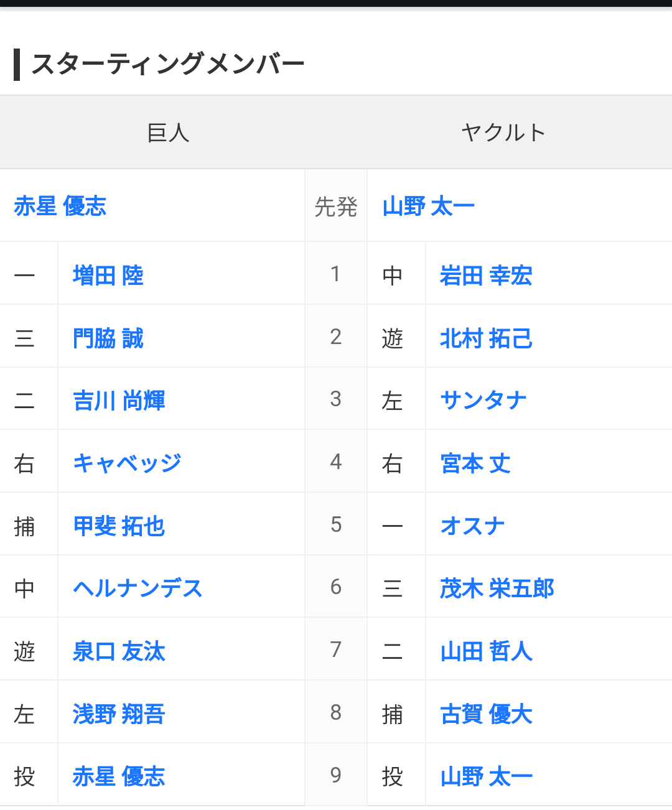
Task: View 茂木 栄五郎 player details
Action: click(x=497, y=589)
